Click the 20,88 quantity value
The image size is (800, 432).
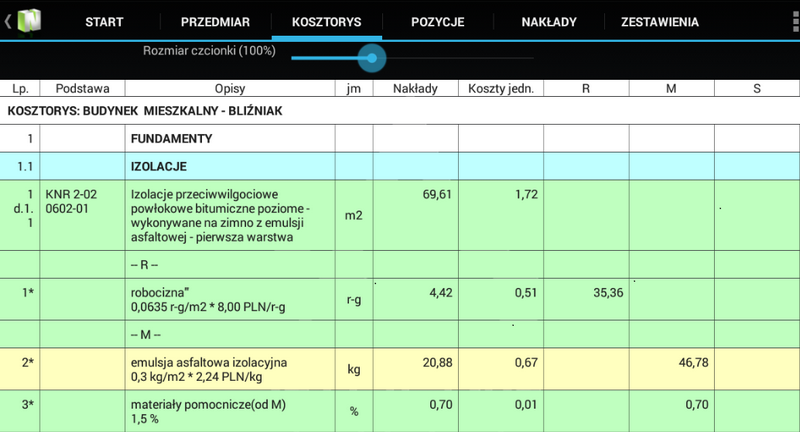tap(437, 363)
